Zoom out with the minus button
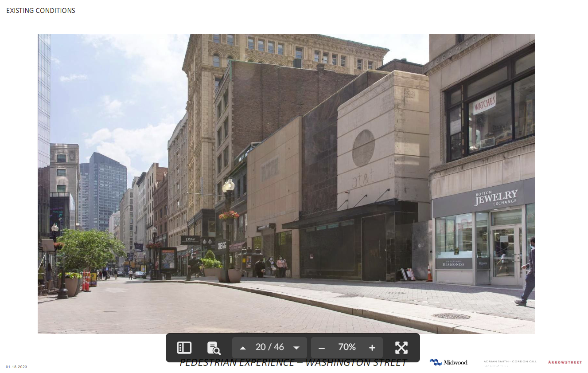The width and height of the screenshot is (588, 373). [322, 348]
